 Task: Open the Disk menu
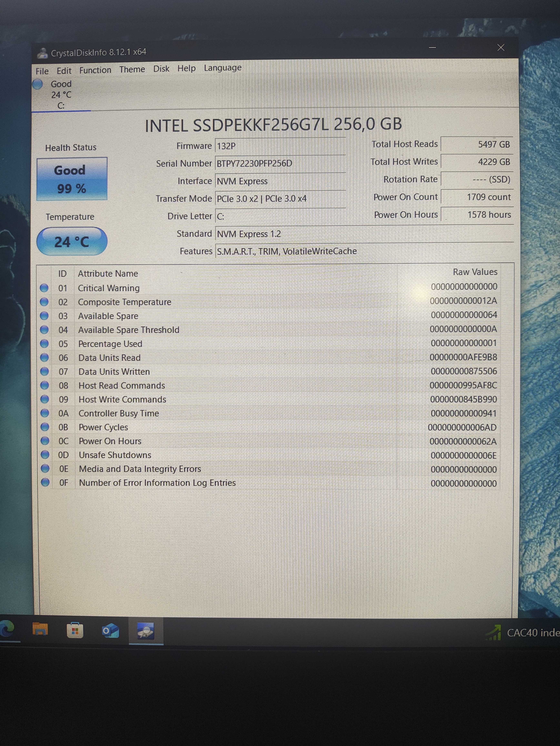(x=161, y=69)
